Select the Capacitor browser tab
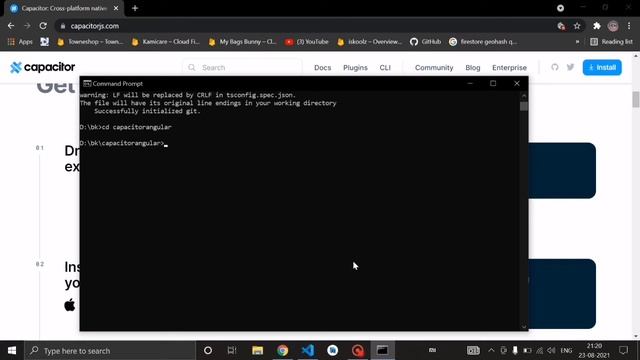 (64, 8)
